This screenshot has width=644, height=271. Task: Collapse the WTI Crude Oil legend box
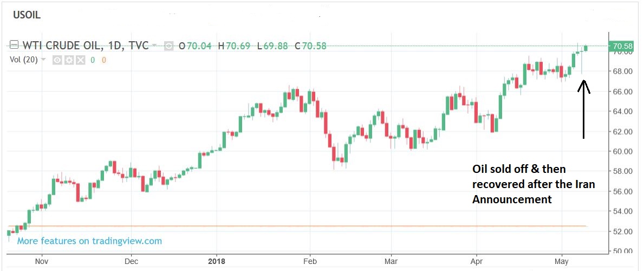(x=13, y=46)
